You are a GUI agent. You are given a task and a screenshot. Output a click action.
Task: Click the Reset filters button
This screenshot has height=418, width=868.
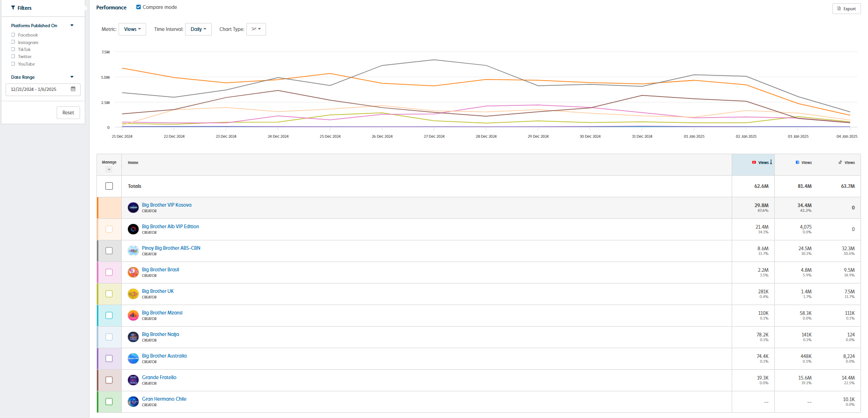(x=68, y=112)
